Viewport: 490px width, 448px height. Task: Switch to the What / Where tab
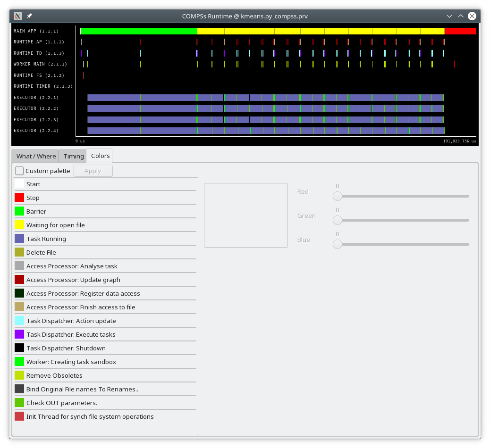pos(36,156)
